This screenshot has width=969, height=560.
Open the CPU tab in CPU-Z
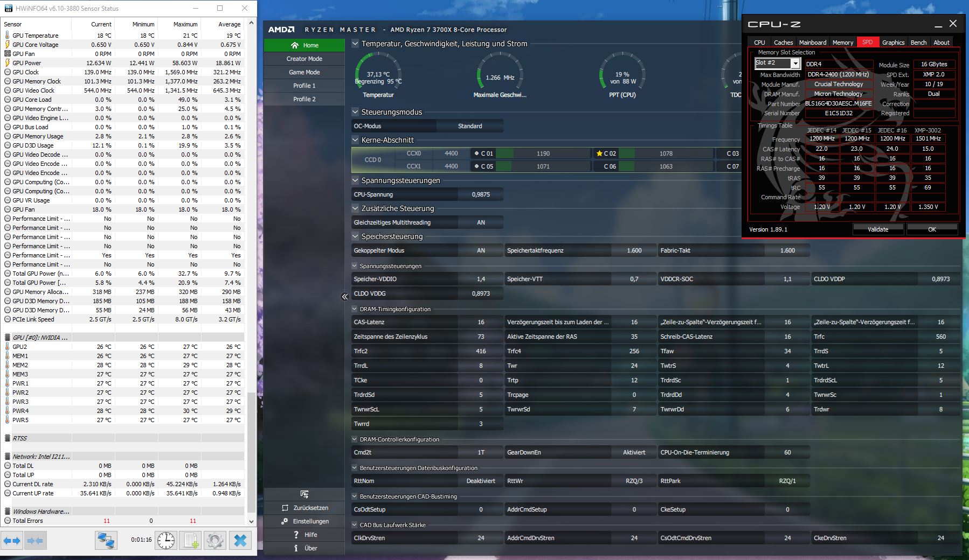coord(759,43)
